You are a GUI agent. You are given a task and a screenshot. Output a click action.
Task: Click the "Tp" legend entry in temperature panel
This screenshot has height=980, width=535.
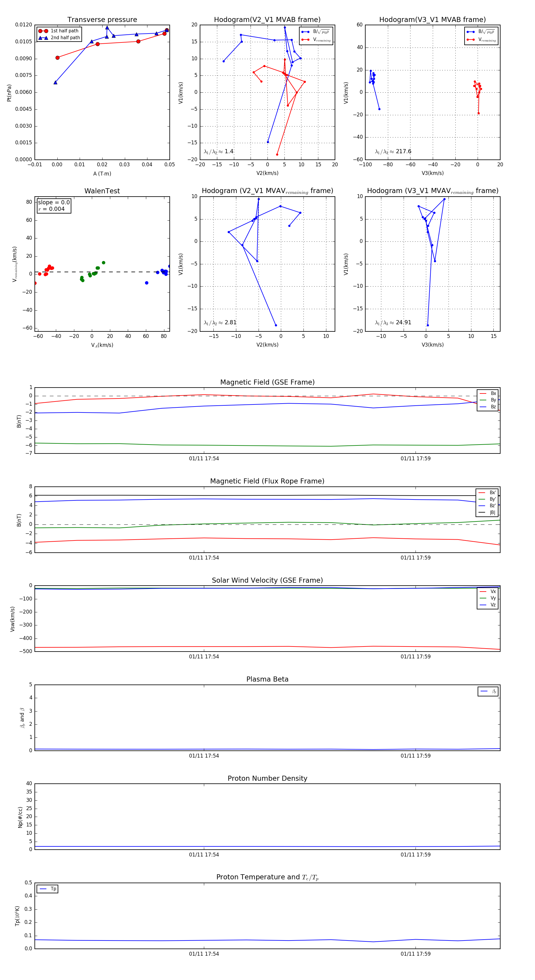(48, 889)
